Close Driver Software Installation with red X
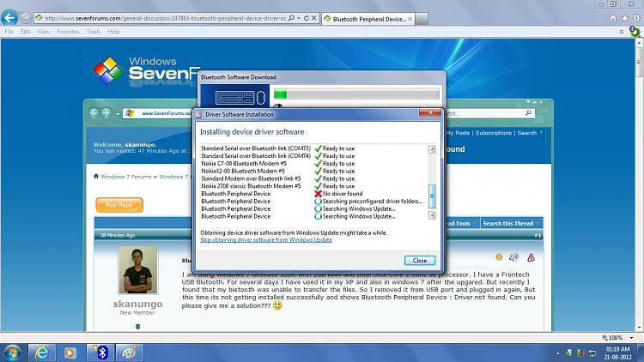Viewport: 644px width, 362px height. click(x=430, y=112)
